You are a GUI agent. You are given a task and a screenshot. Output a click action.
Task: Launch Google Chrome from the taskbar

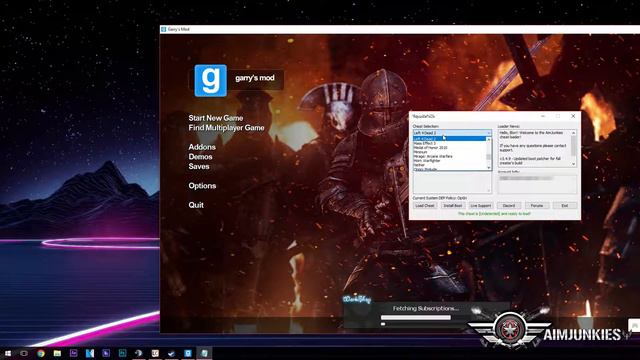point(41,353)
